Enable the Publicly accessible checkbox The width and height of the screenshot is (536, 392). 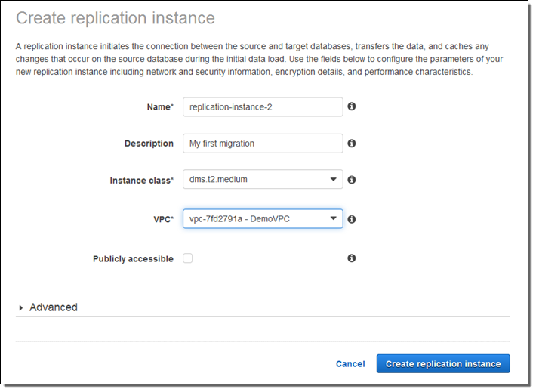coord(187,258)
